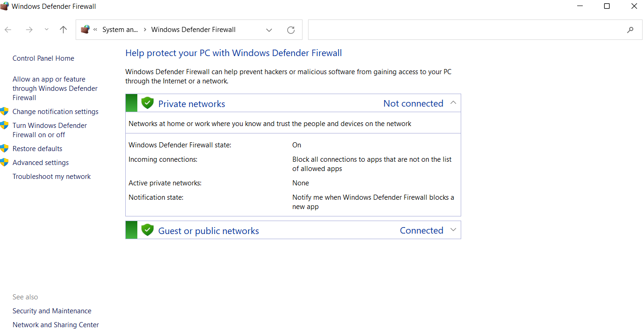Click the Incoming connections label
The image size is (644, 336).
point(163,159)
